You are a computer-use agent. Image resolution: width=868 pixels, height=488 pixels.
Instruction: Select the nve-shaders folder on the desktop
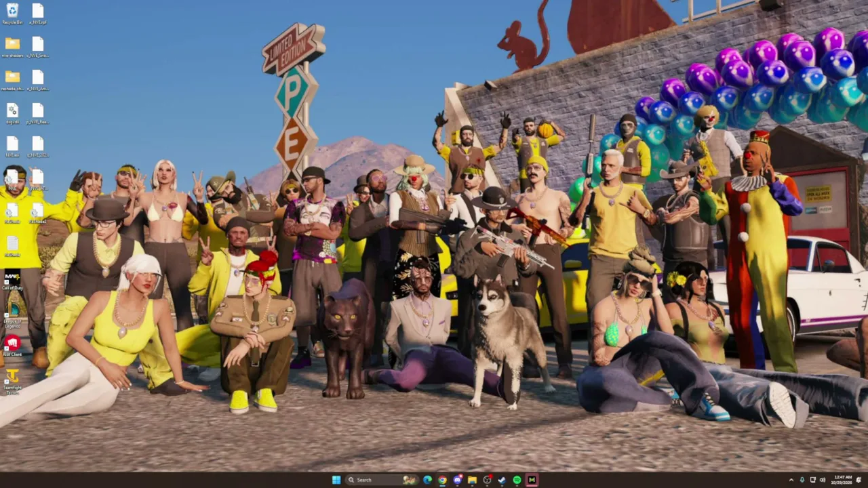pyautogui.click(x=12, y=47)
